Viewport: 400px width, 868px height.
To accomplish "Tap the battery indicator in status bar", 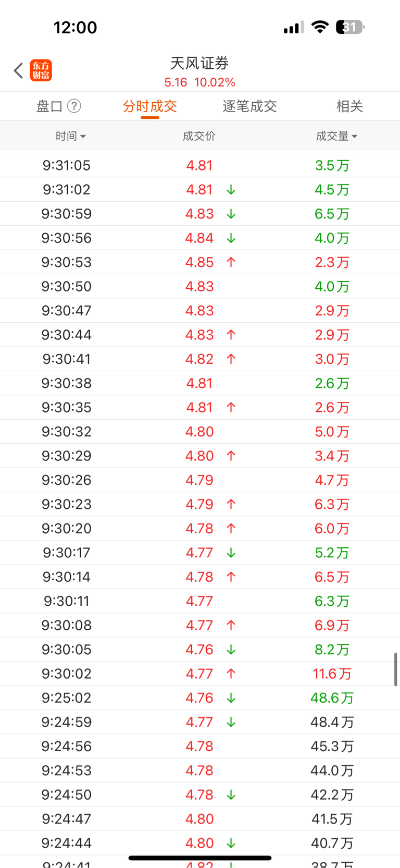I will (350, 27).
